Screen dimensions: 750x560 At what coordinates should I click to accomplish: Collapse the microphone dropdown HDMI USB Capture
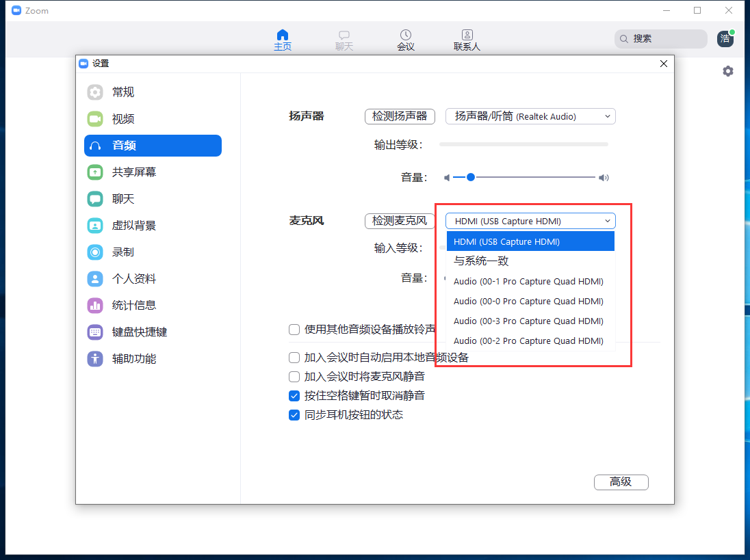pos(530,222)
